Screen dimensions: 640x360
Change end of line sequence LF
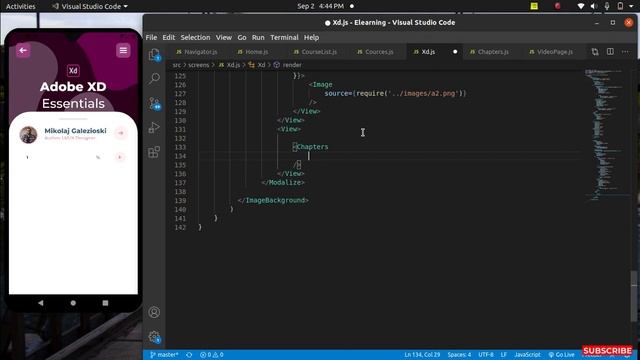[x=504, y=355]
